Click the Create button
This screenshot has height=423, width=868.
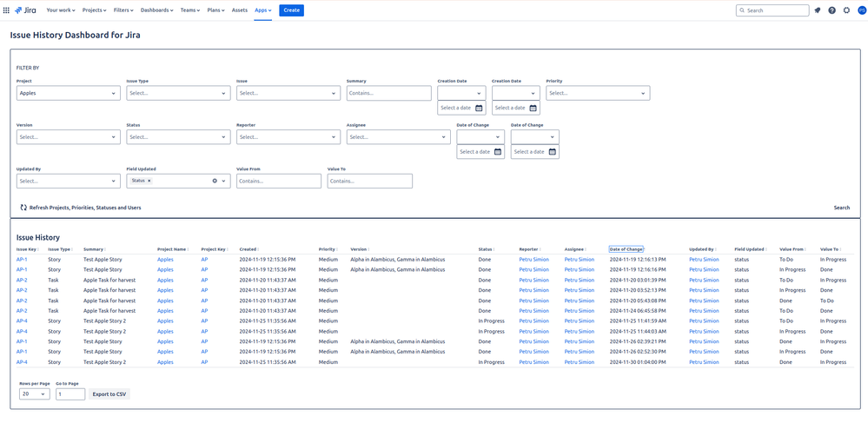click(292, 10)
